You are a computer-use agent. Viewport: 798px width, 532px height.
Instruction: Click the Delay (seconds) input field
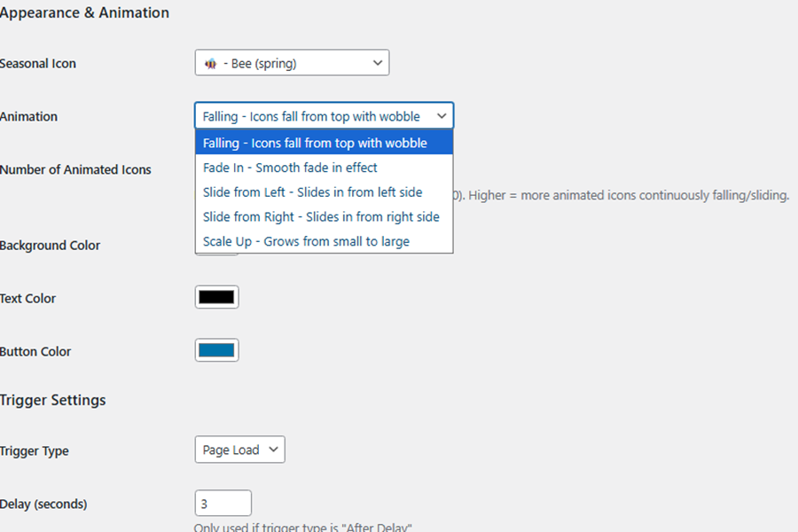point(223,504)
